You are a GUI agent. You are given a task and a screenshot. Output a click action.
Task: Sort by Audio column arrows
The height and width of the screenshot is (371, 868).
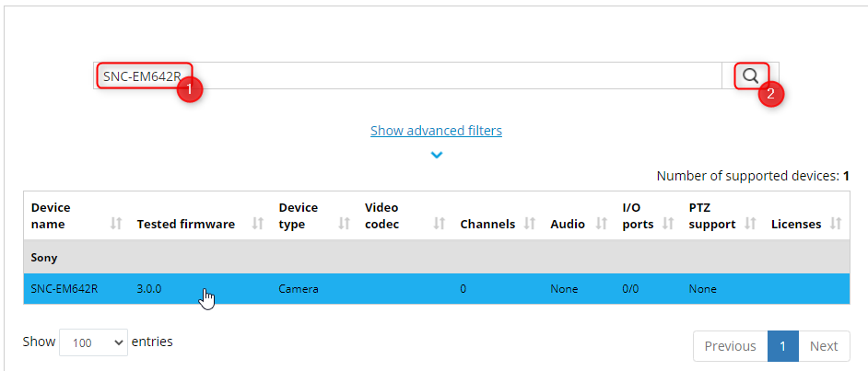pos(602,224)
